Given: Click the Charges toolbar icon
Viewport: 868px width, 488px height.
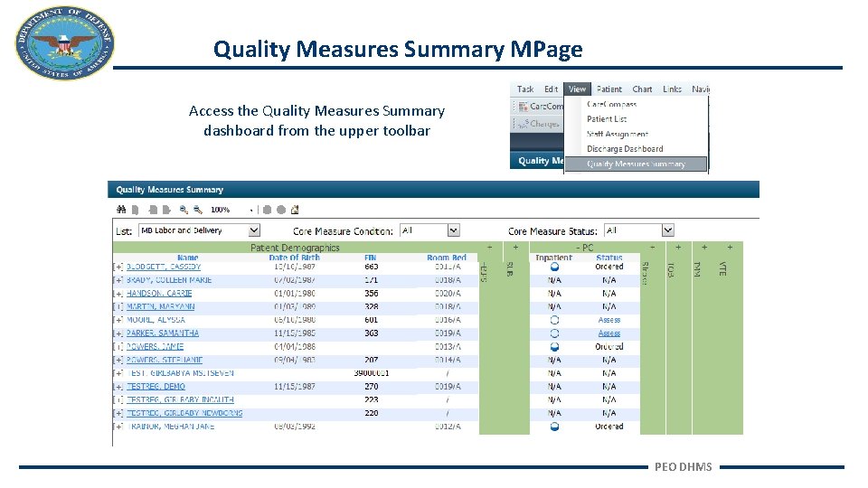Looking at the screenshot, I should pyautogui.click(x=524, y=124).
